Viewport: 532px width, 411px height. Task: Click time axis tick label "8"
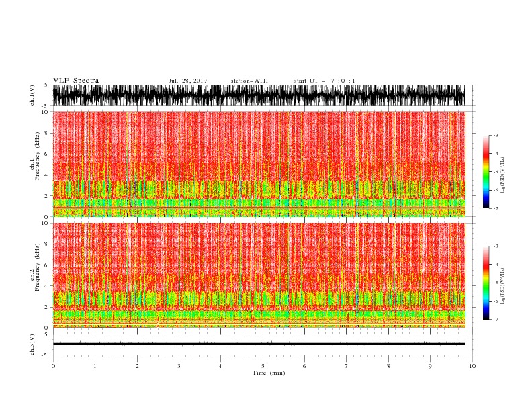tap(388, 366)
